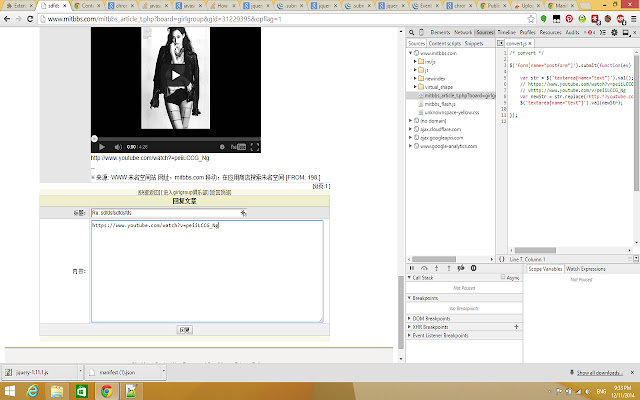The width and height of the screenshot is (640, 400).
Task: Toggle DevTools device mode phone icon
Action: (421, 32)
